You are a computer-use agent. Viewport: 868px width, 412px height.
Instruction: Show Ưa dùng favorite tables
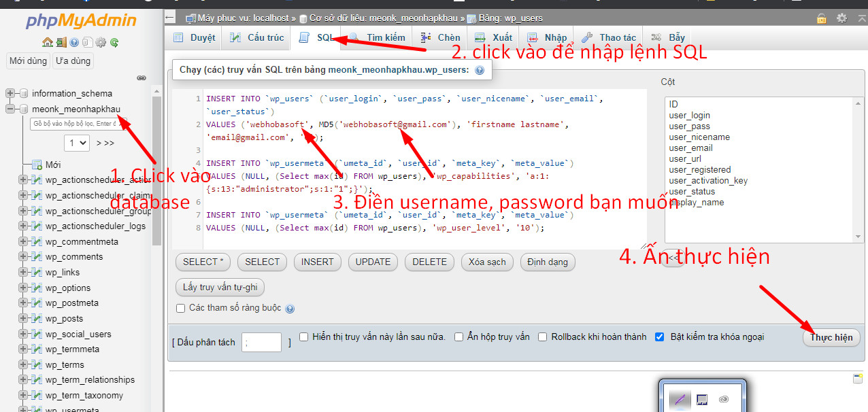[x=73, y=61]
